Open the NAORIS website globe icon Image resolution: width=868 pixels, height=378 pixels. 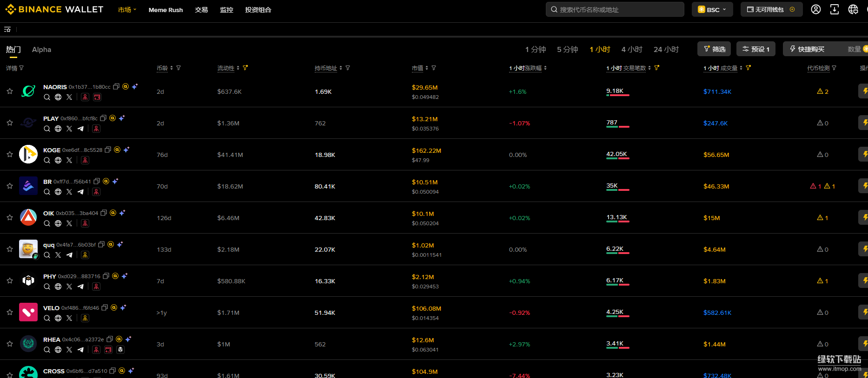pos(58,97)
